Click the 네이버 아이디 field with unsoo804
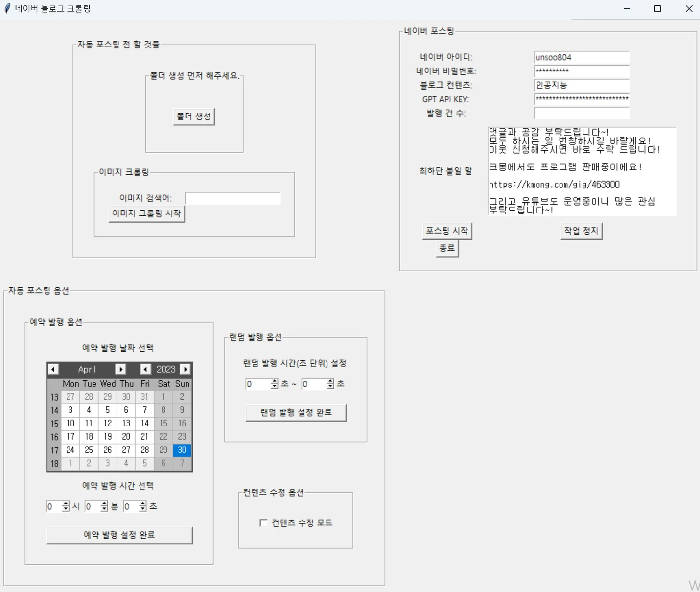The image size is (700, 592). pos(582,57)
